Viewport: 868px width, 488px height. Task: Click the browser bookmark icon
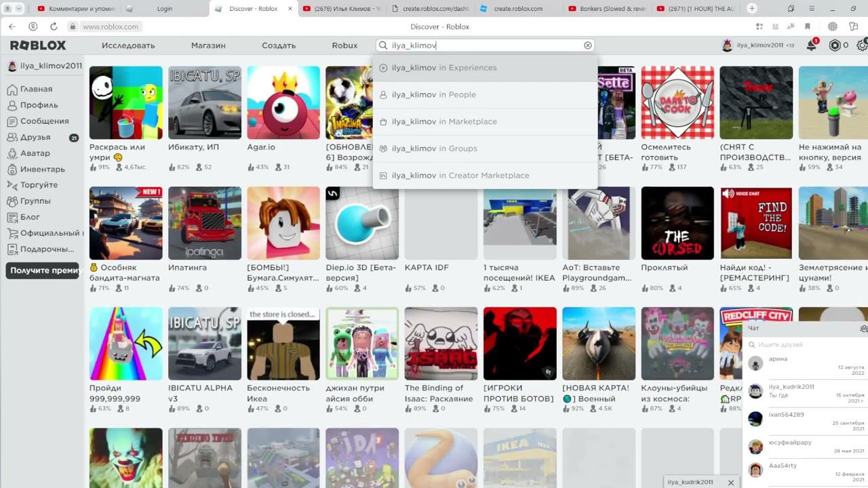808,26
